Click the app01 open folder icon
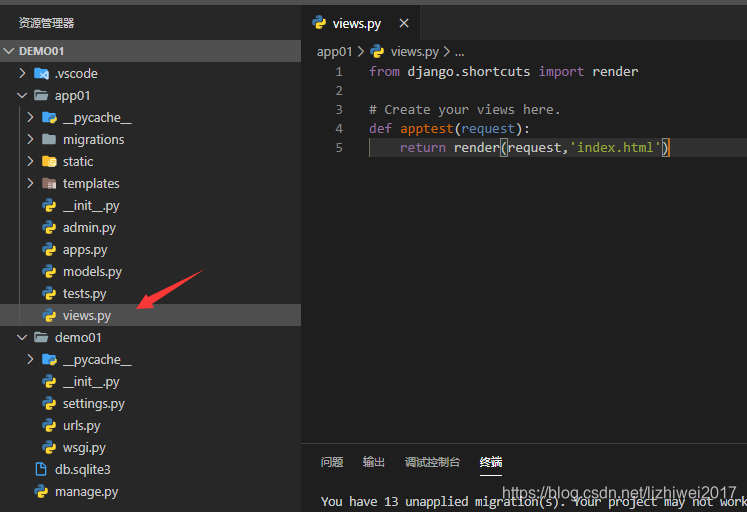747x512 pixels. point(41,95)
